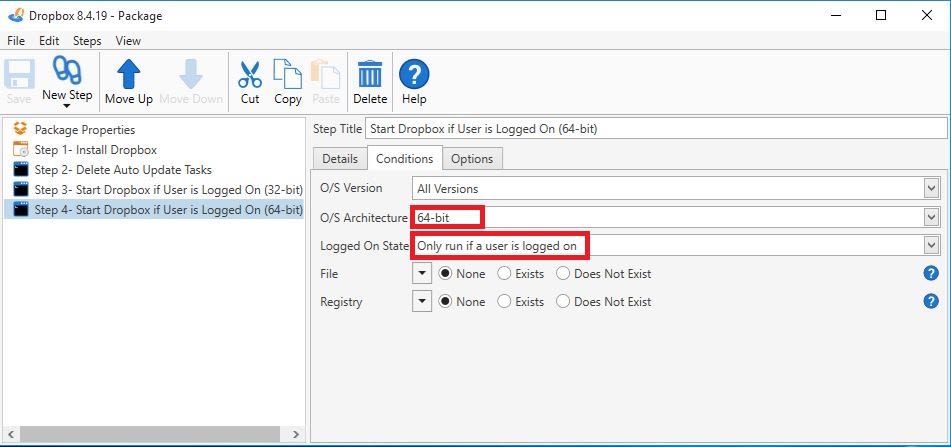Click the greyed Move Down arrow icon
This screenshot has height=447, width=951.
pos(191,74)
